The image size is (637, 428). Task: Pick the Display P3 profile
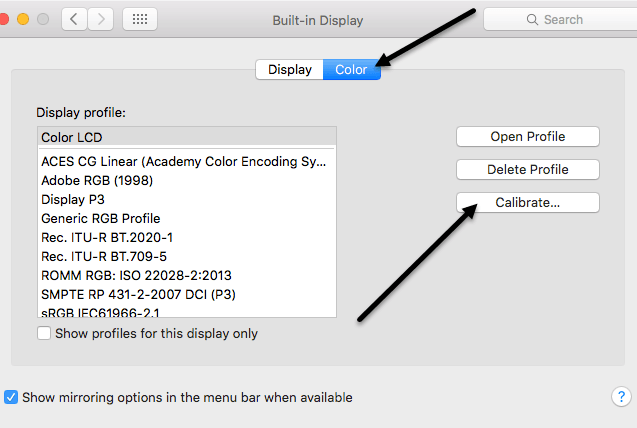186,199
